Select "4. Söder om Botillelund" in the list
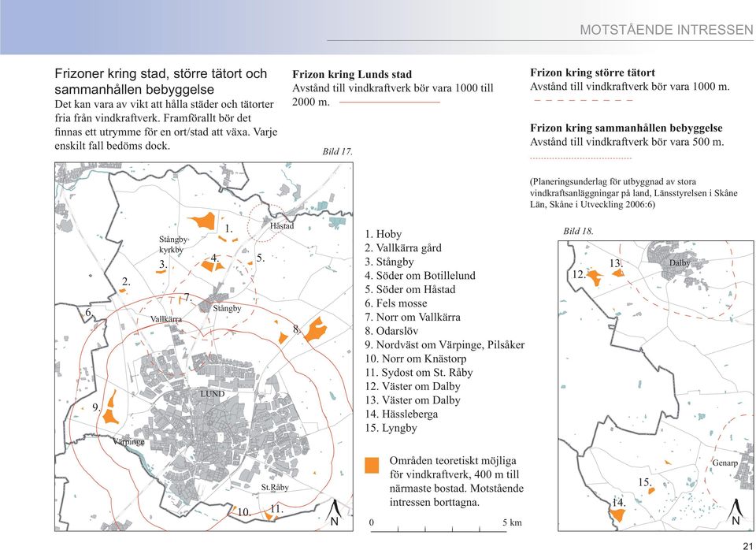756x550 pixels. 420,276
